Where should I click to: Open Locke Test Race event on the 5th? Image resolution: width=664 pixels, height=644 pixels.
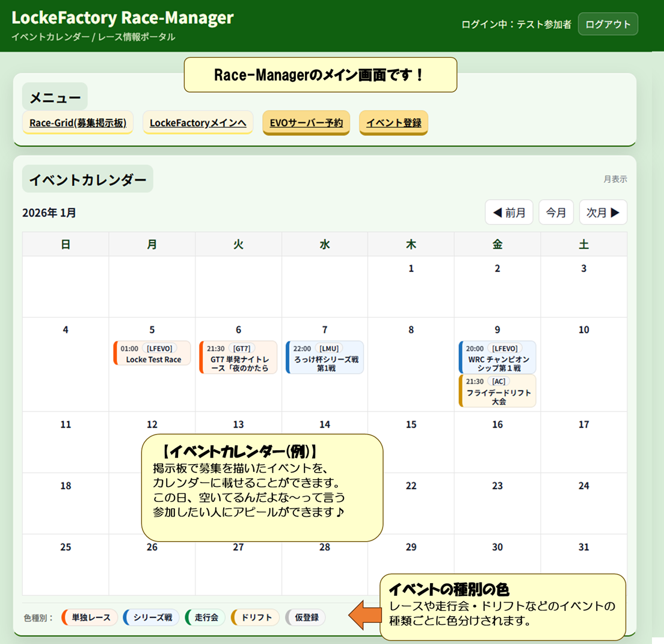tap(153, 354)
